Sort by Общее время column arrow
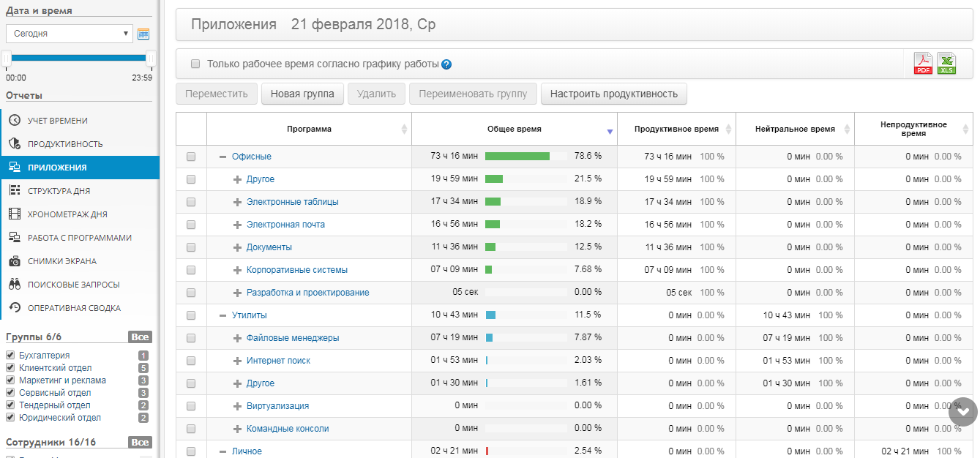 [609, 132]
